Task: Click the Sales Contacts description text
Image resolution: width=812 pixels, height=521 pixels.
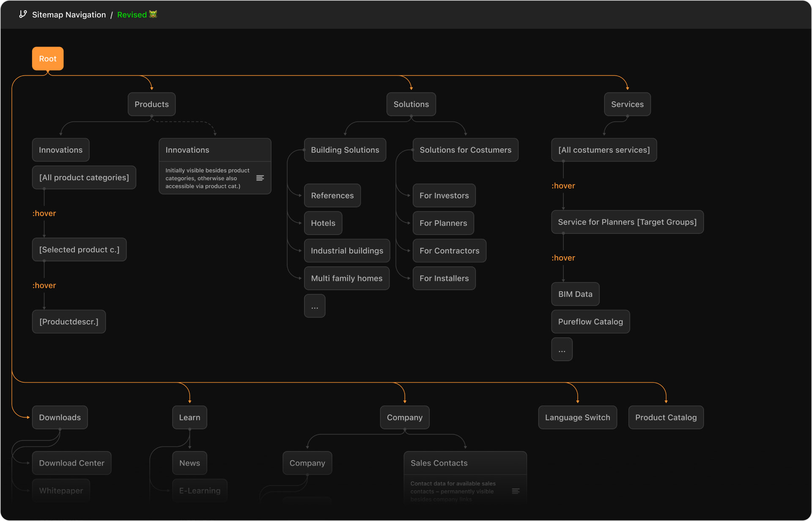Action: click(x=453, y=491)
